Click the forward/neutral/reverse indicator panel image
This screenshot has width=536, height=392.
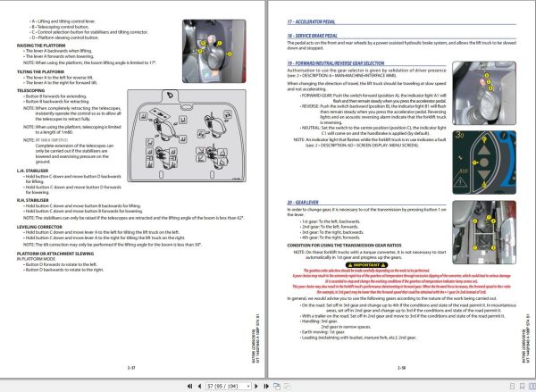coord(484,163)
